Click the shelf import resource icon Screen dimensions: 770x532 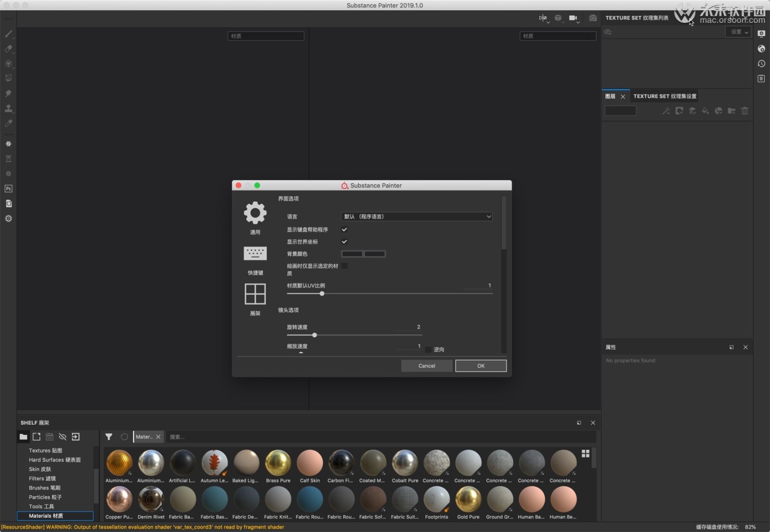[75, 437]
